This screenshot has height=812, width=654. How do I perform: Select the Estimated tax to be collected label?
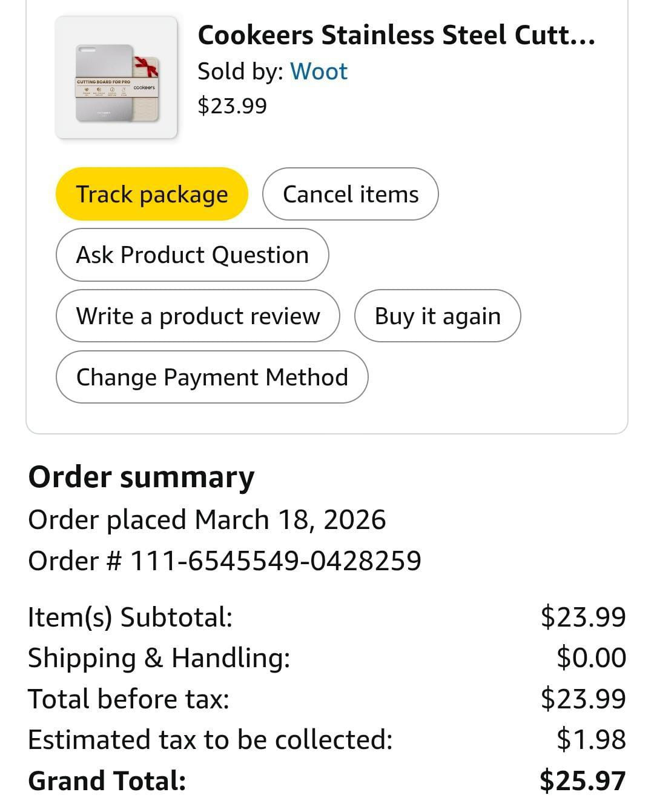click(210, 740)
